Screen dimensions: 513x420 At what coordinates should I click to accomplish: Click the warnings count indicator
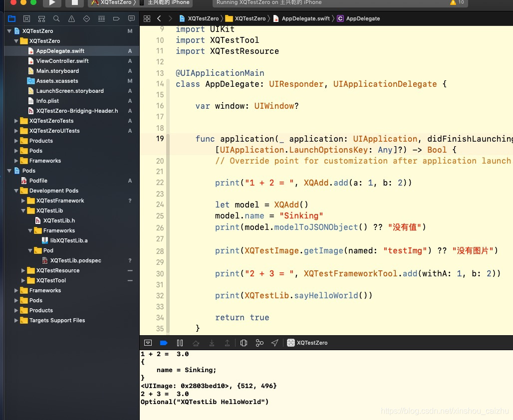(457, 2)
